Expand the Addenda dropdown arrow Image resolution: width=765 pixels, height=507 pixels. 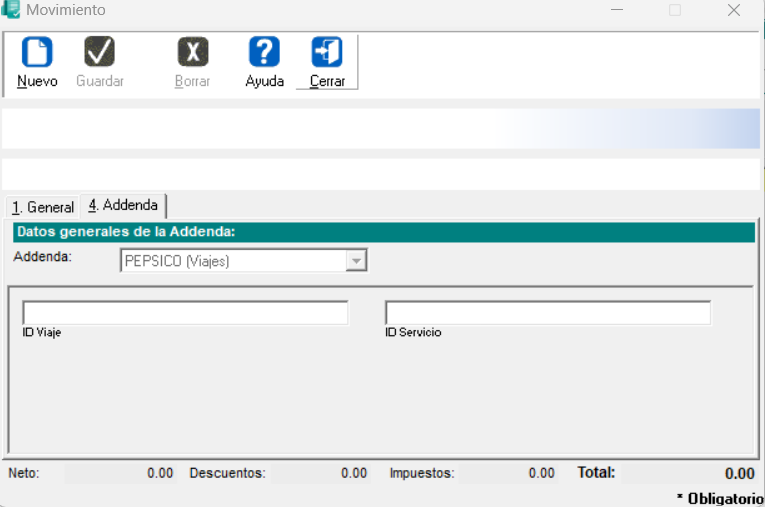[x=355, y=261]
